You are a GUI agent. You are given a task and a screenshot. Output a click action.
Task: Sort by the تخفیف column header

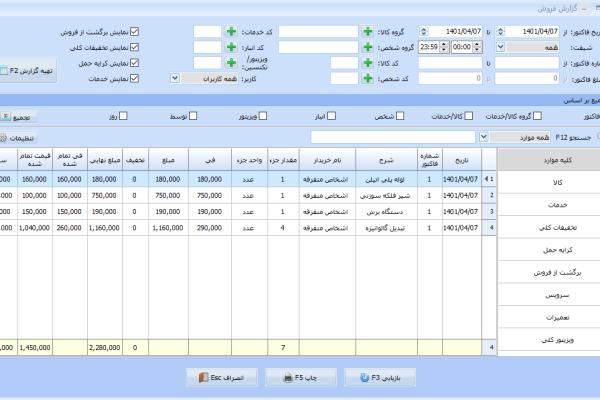[x=135, y=160]
